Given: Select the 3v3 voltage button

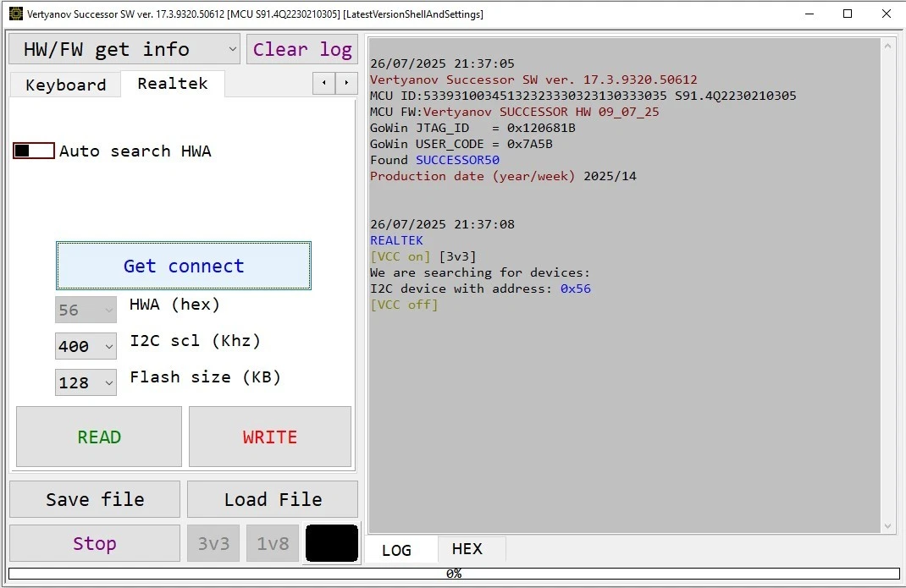Looking at the screenshot, I should (x=213, y=543).
